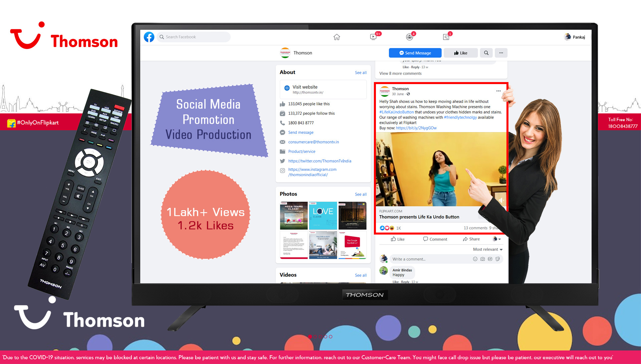This screenshot has height=364, width=641.
Task: Unmute the video via speaker icon
Action: pyautogui.click(x=501, y=200)
